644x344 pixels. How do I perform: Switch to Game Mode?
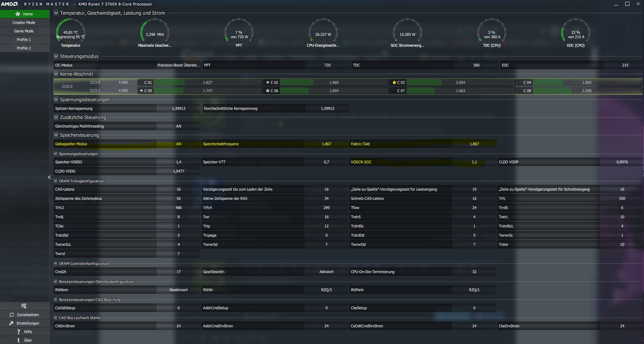click(x=25, y=31)
